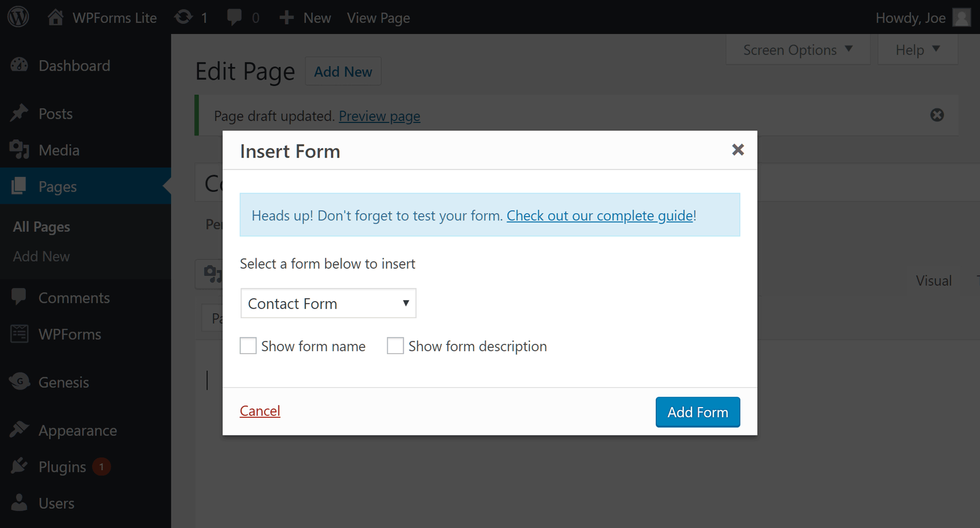
Task: Click the Genesis sidebar icon
Action: point(20,382)
